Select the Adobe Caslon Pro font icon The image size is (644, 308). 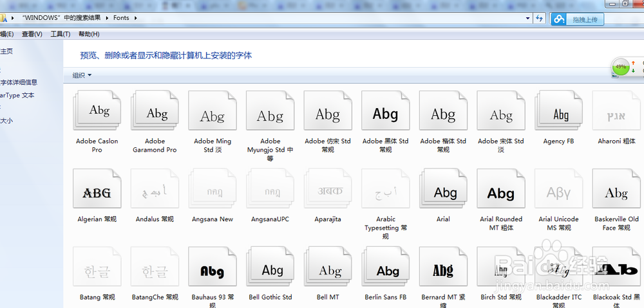pos(97,111)
